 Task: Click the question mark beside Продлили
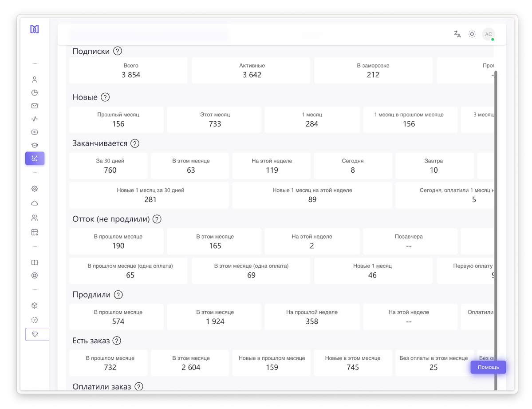118,295
